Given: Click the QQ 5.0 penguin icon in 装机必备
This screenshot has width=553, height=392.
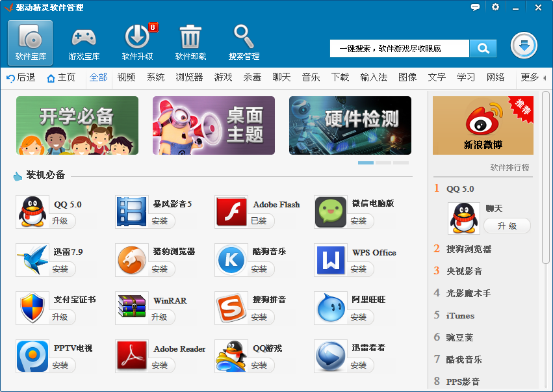Looking at the screenshot, I should click(x=32, y=212).
